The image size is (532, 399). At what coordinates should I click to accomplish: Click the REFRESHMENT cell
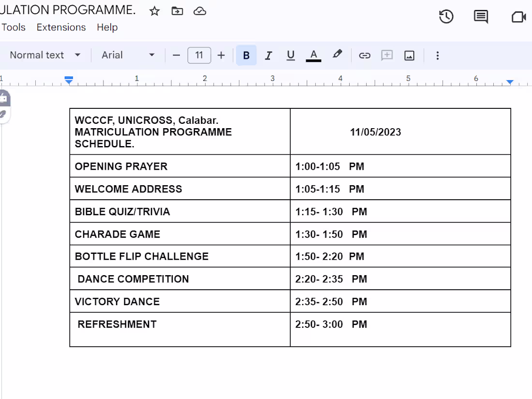(x=180, y=329)
